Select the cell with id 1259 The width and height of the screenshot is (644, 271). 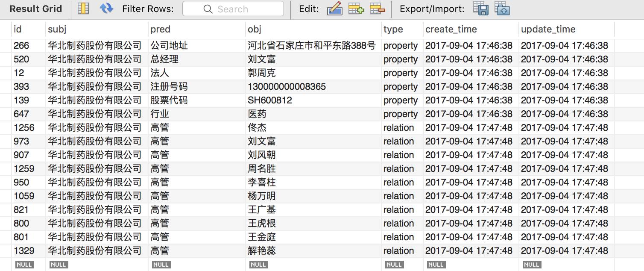click(28, 169)
